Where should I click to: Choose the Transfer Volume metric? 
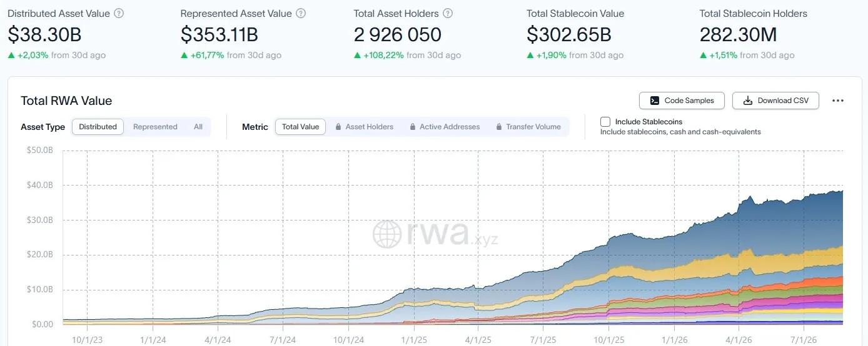pyautogui.click(x=528, y=127)
